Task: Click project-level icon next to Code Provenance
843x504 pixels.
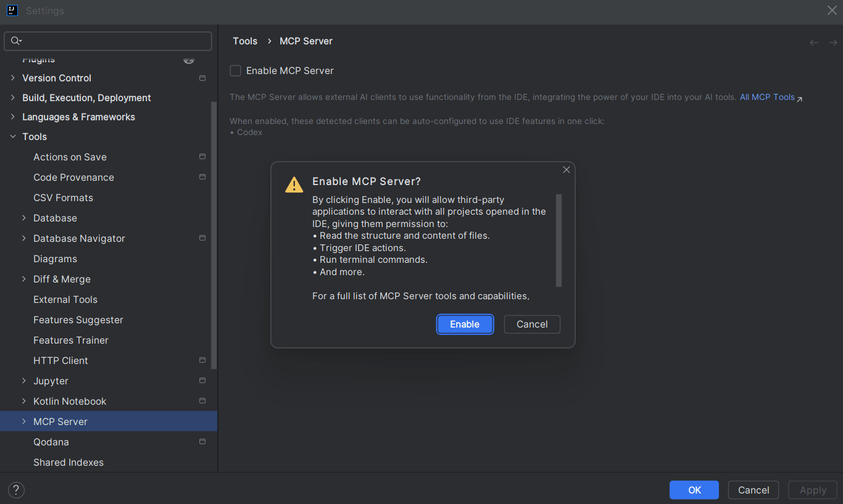Action: tap(202, 178)
